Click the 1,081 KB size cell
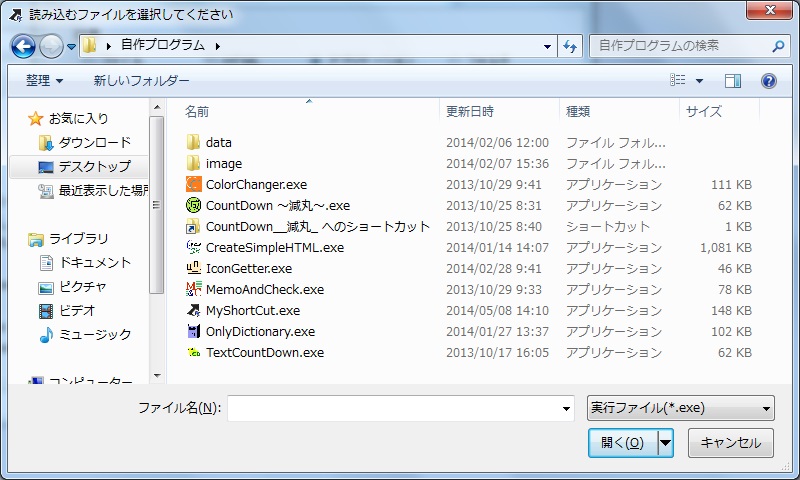Image resolution: width=800 pixels, height=480 pixels. tap(726, 247)
